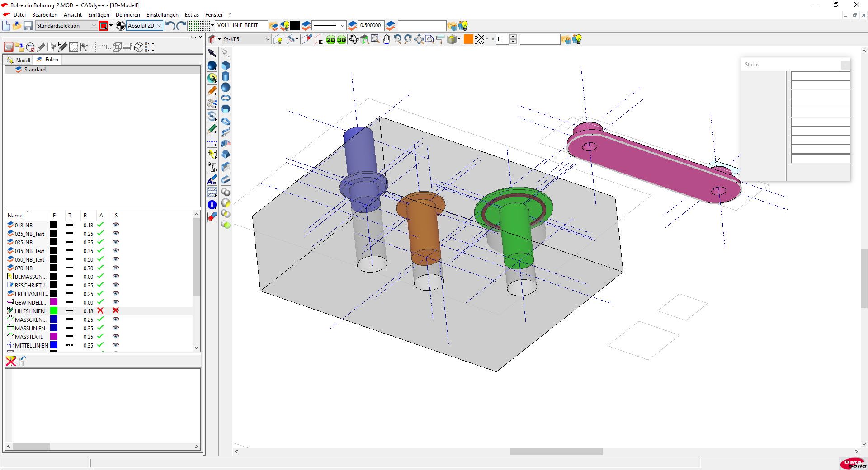Open the Datei menu
This screenshot has width=868, height=470.
(x=19, y=15)
